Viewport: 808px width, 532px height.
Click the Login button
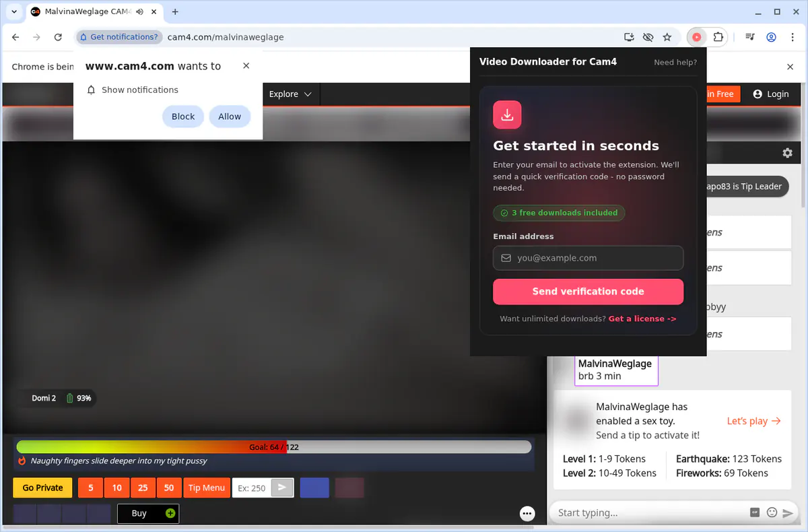click(x=771, y=94)
